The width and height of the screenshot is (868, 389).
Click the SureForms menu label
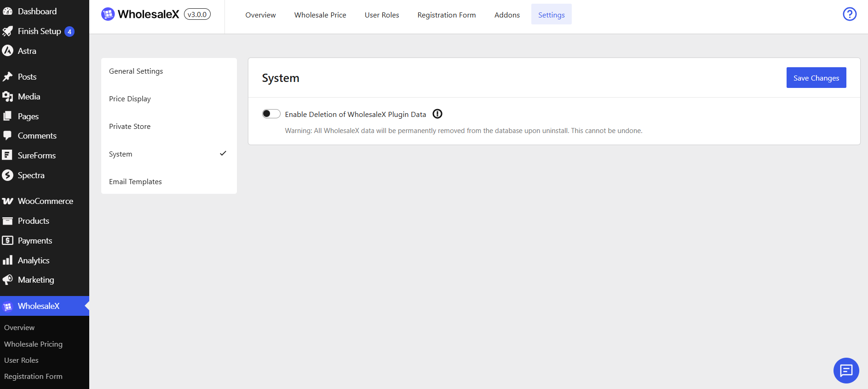click(x=37, y=156)
